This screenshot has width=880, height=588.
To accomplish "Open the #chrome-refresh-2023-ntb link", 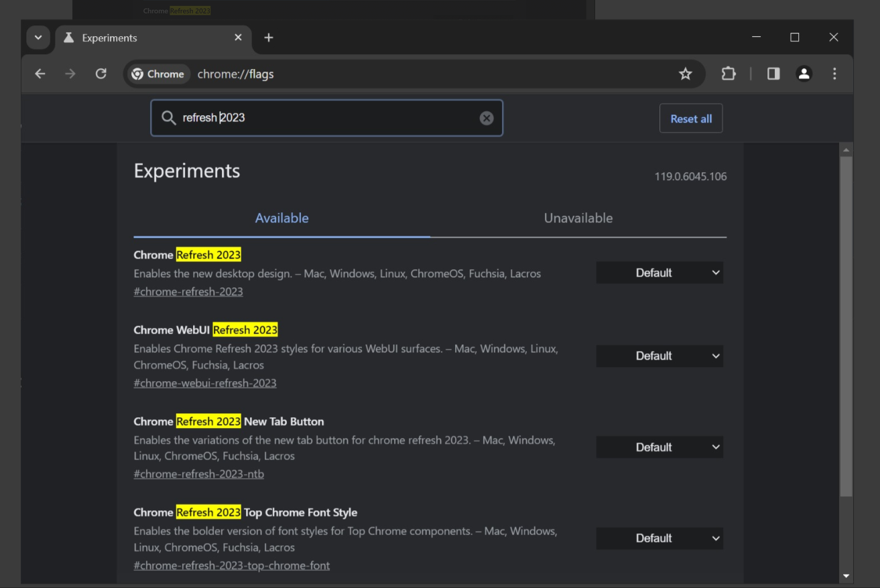I will 199,474.
